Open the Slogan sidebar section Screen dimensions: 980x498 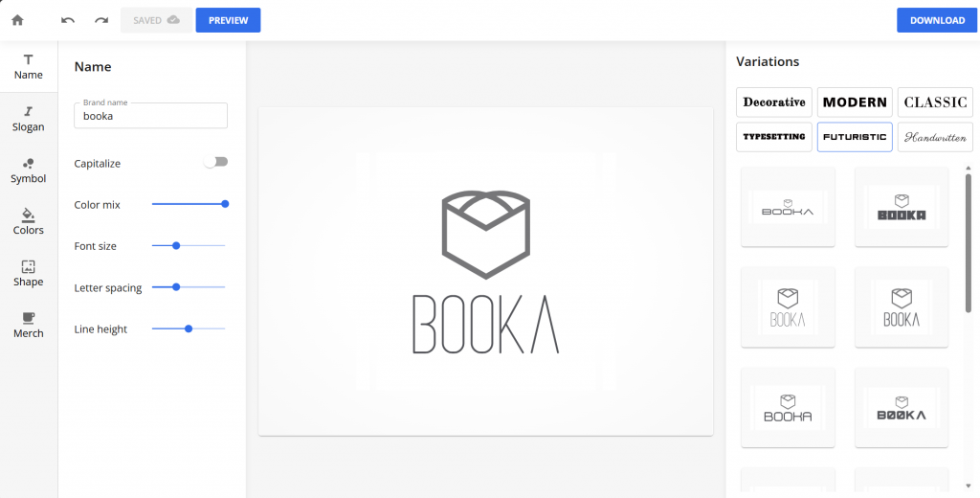coord(28,119)
